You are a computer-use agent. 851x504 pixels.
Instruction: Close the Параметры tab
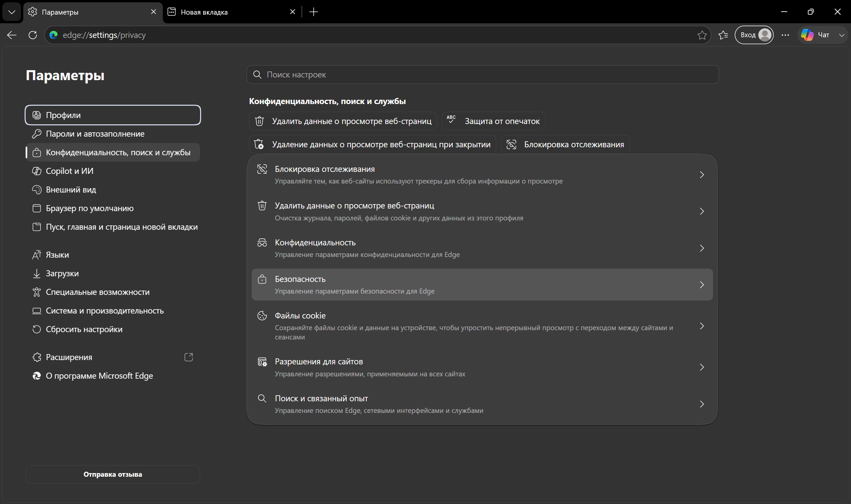click(x=154, y=12)
